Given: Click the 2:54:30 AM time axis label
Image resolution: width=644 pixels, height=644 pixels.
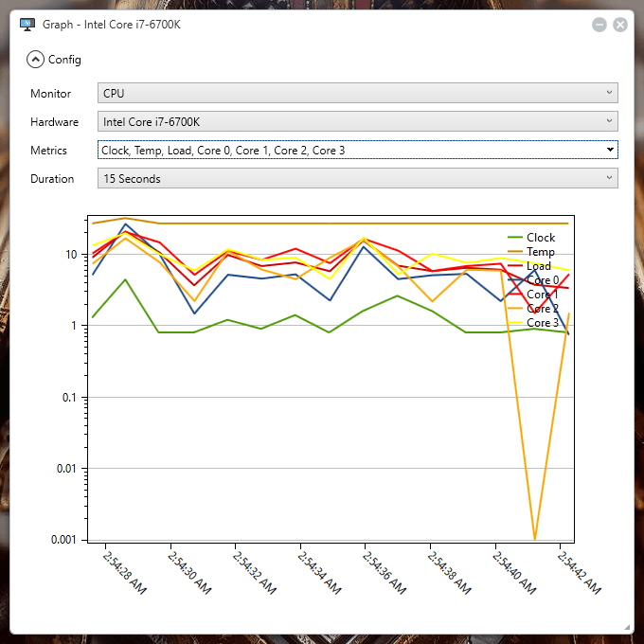Looking at the screenshot, I should (189, 573).
